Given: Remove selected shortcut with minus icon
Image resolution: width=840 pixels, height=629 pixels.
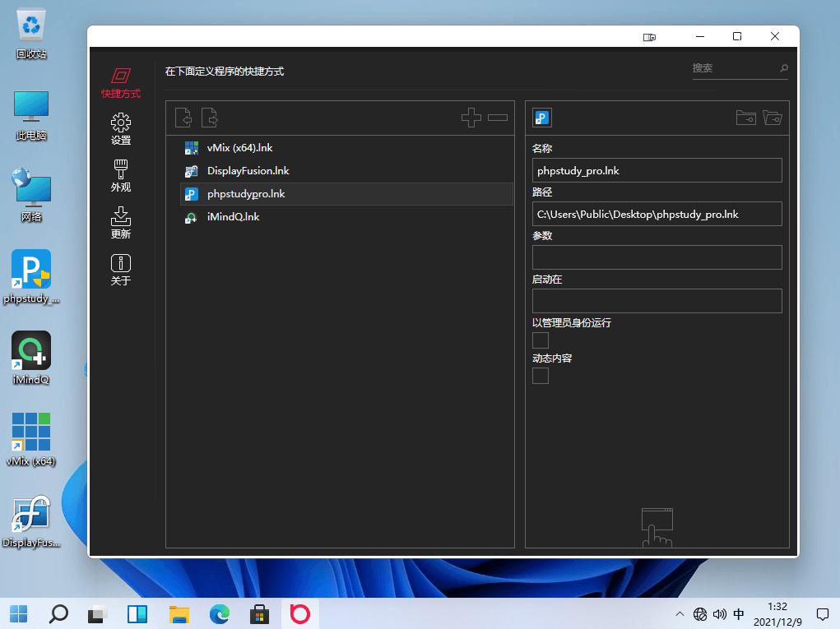Looking at the screenshot, I should pos(498,118).
